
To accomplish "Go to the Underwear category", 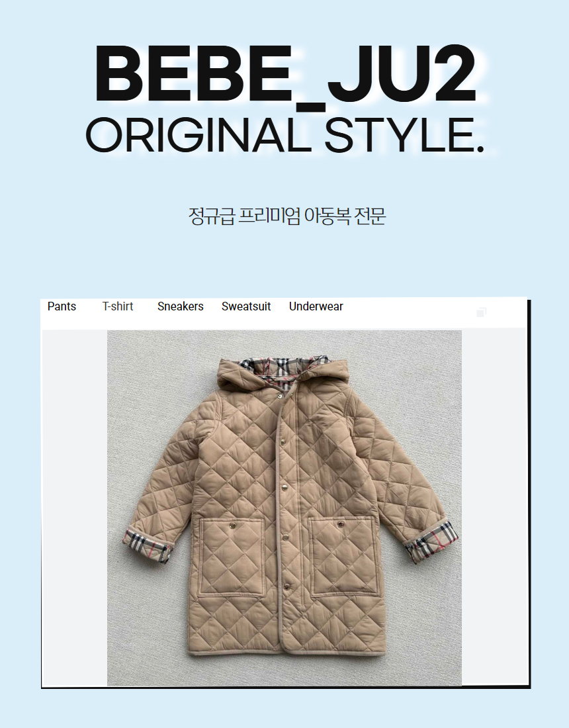I will 316,306.
